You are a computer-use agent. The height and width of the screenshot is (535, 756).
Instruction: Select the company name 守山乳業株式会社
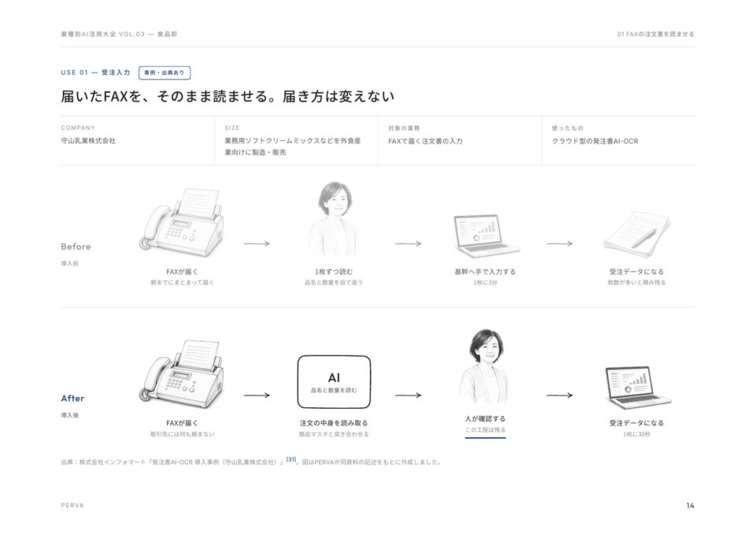click(88, 141)
